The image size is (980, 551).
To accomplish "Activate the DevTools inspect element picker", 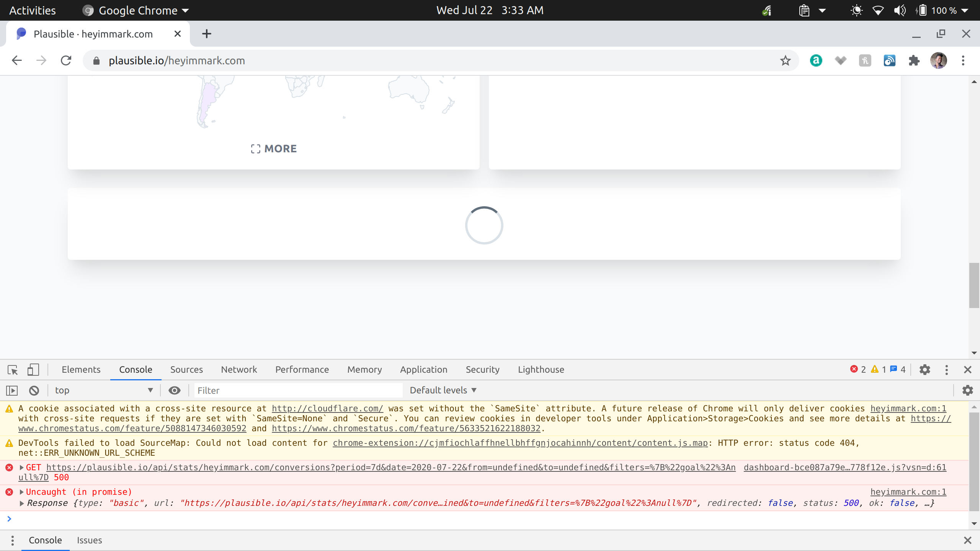I will [12, 370].
